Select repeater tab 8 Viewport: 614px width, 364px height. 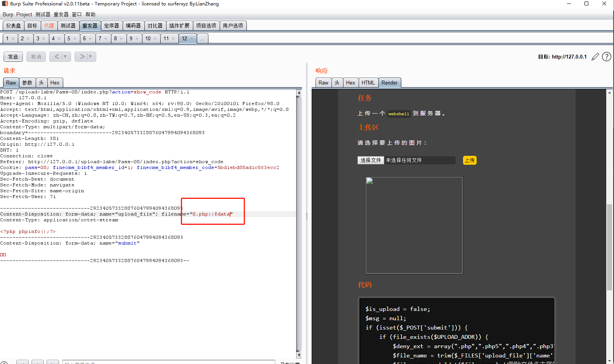point(116,39)
